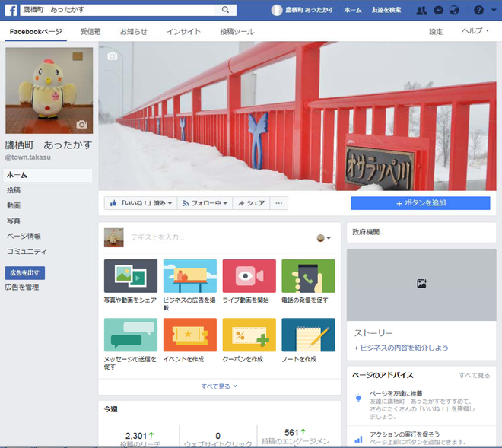This screenshot has height=448, width=502.
Task: Open 「いいね！」済み dropdown
Action: click(x=141, y=203)
